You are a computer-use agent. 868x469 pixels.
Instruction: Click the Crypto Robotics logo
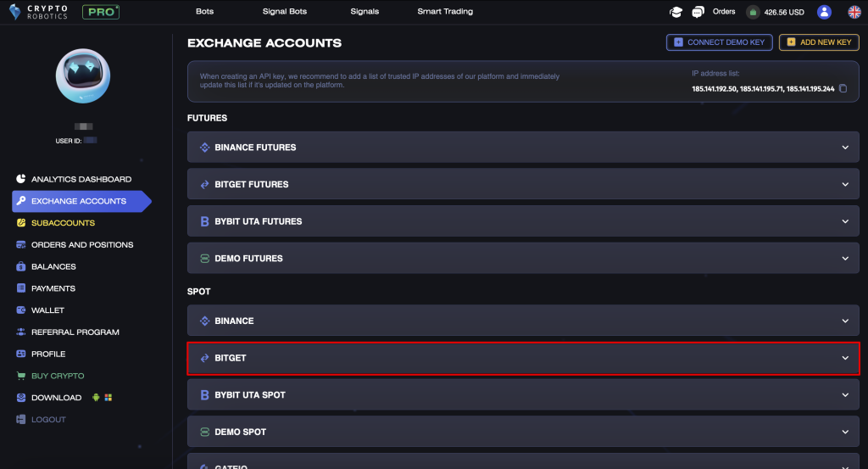pyautogui.click(x=38, y=12)
